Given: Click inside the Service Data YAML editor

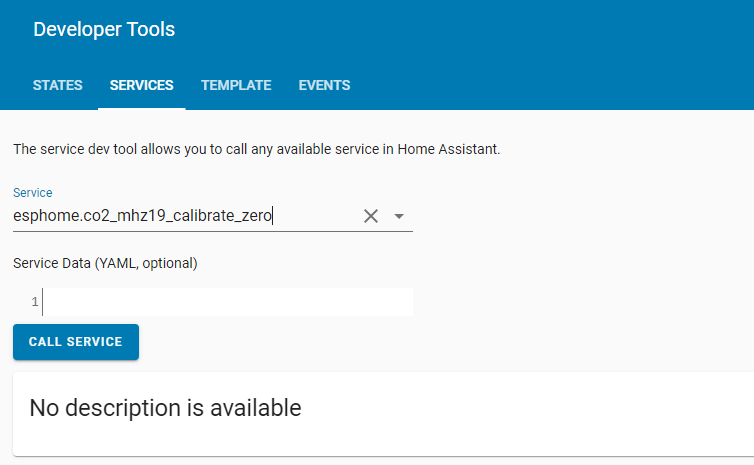Looking at the screenshot, I should coord(227,302).
